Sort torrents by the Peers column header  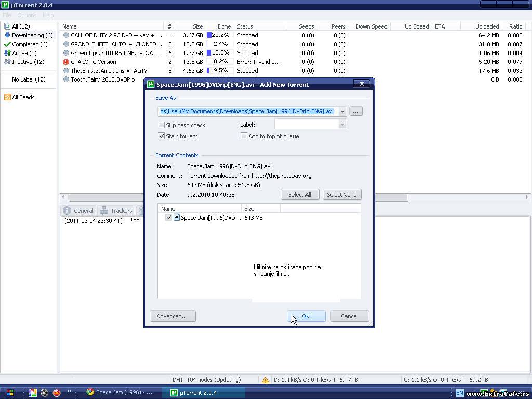point(332,26)
